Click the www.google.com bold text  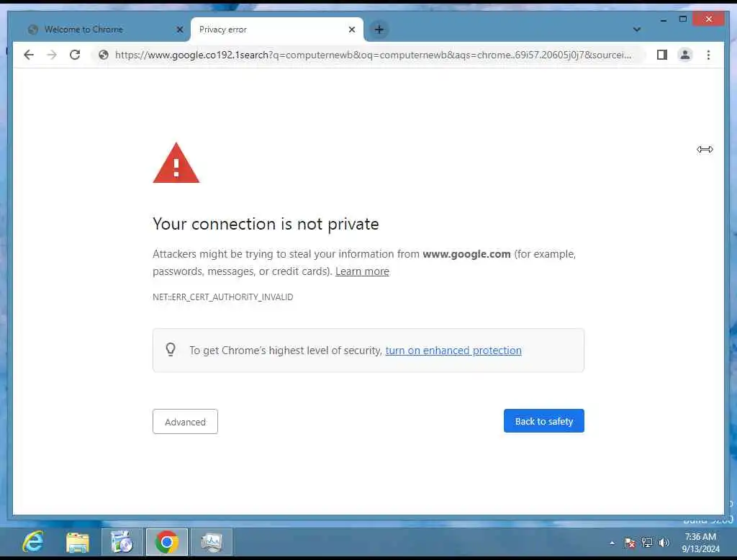[466, 254]
